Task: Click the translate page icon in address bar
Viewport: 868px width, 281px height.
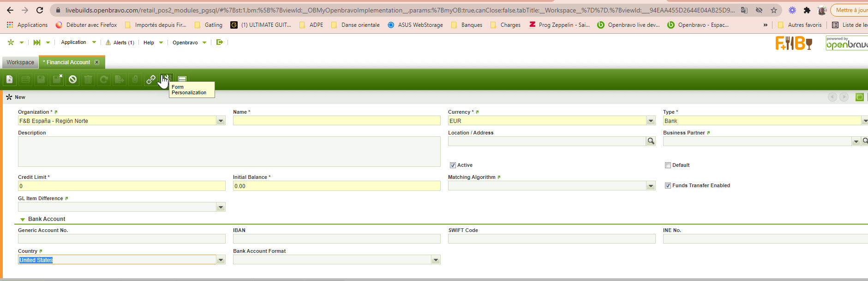Action: click(744, 10)
